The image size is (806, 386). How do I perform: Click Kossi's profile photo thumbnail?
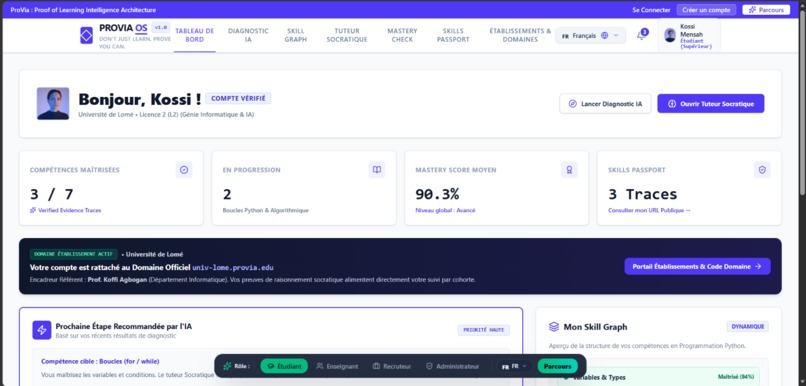(x=53, y=103)
